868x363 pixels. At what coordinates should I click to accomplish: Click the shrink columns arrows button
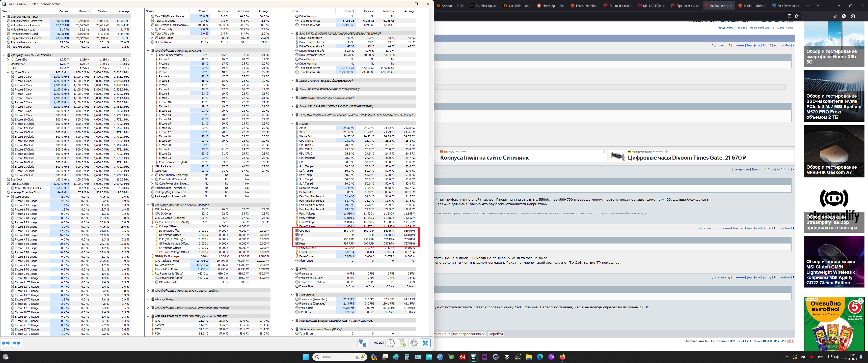[x=17, y=343]
